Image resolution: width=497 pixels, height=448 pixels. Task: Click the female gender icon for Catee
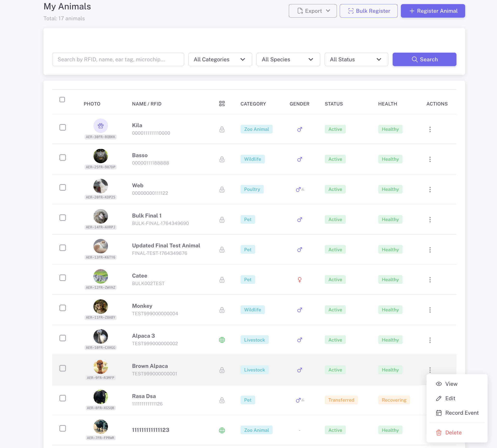(299, 280)
